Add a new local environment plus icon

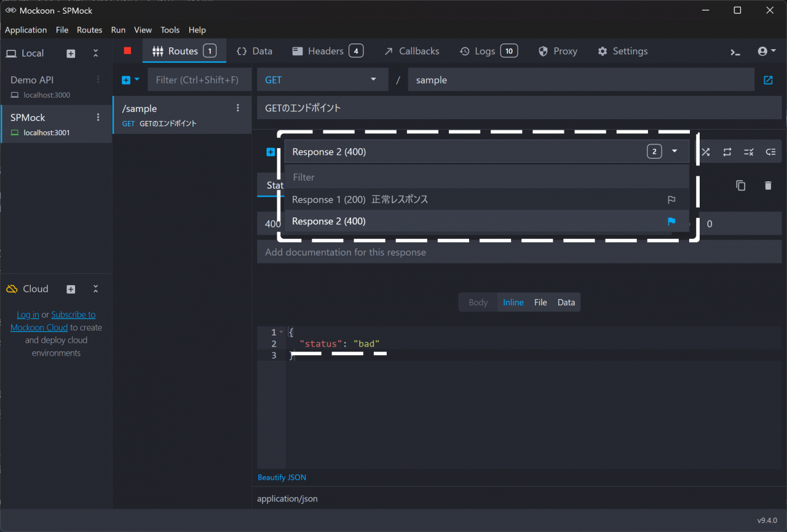pyautogui.click(x=71, y=53)
